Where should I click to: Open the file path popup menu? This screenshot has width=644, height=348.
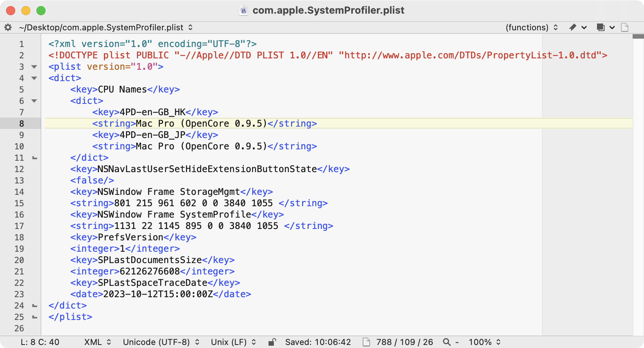[106, 27]
